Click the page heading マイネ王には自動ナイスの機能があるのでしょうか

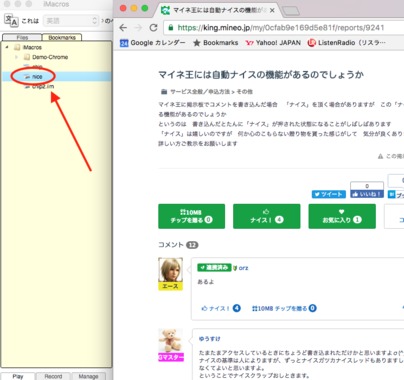pyautogui.click(x=261, y=74)
